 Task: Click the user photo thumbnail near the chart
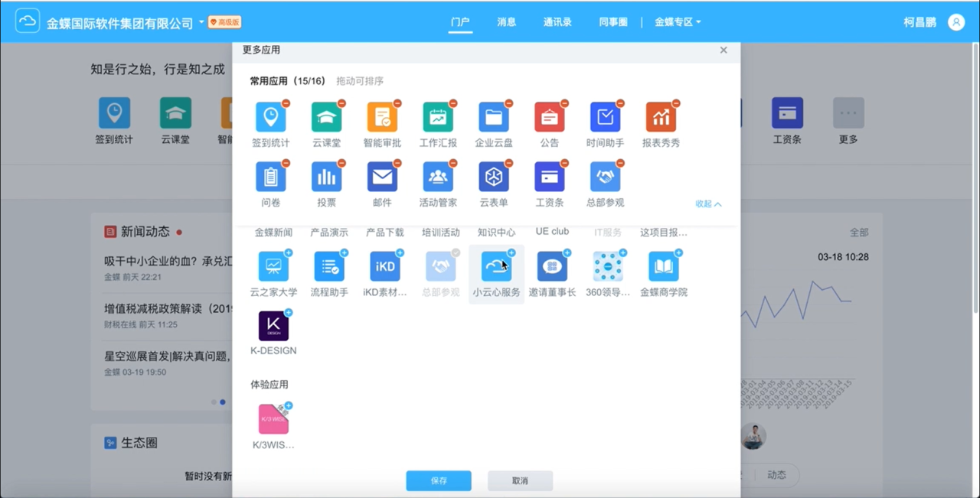coord(754,437)
